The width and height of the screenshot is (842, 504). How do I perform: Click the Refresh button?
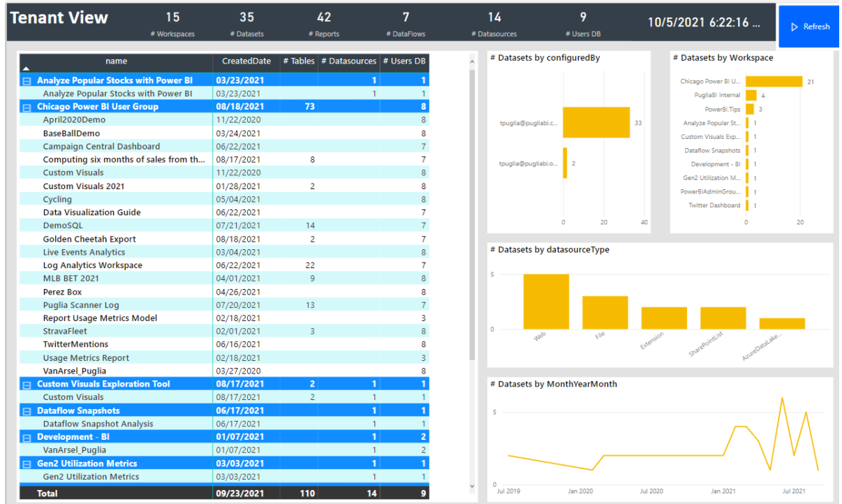(808, 27)
